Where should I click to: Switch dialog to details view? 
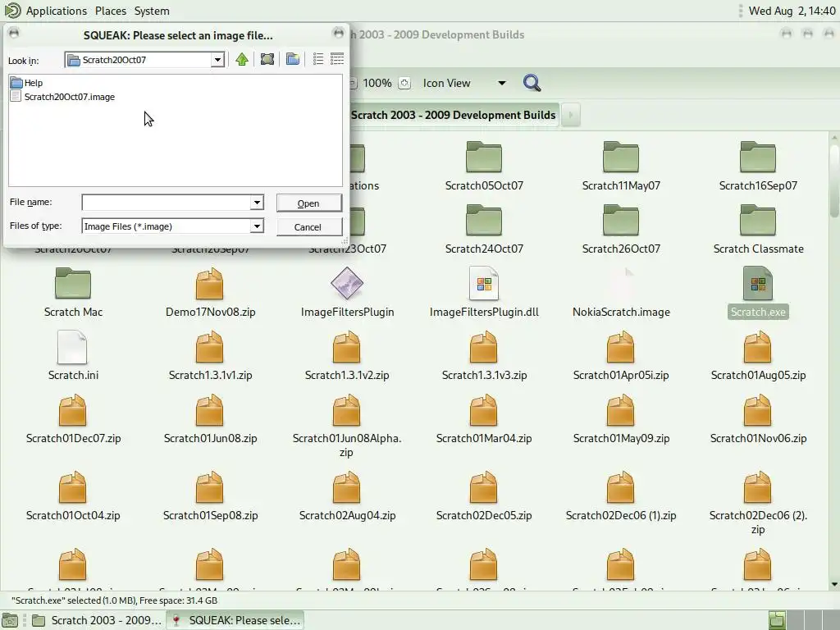point(337,59)
